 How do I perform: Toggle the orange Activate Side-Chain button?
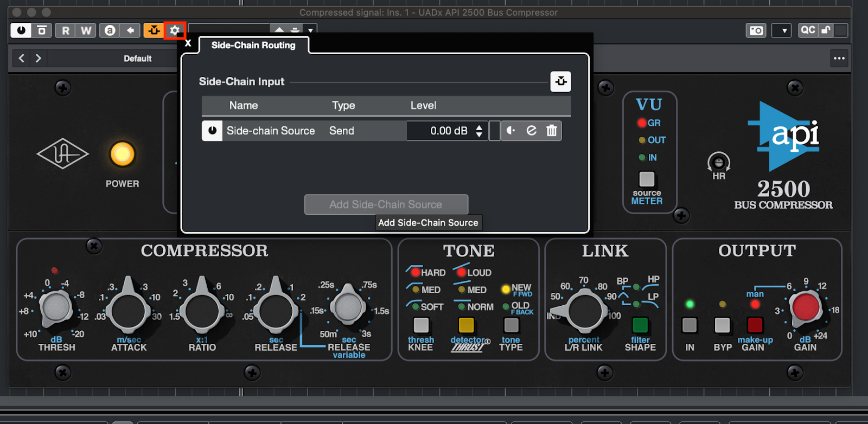pos(154,30)
